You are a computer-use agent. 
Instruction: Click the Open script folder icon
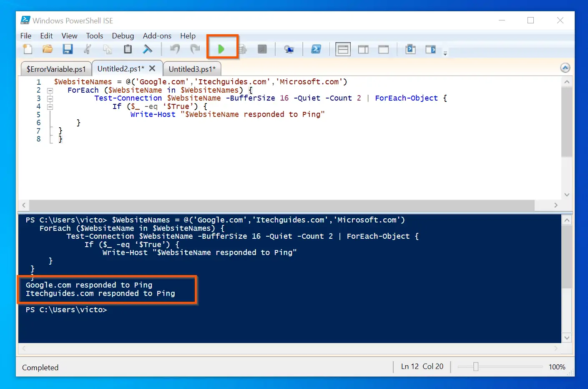click(x=48, y=49)
